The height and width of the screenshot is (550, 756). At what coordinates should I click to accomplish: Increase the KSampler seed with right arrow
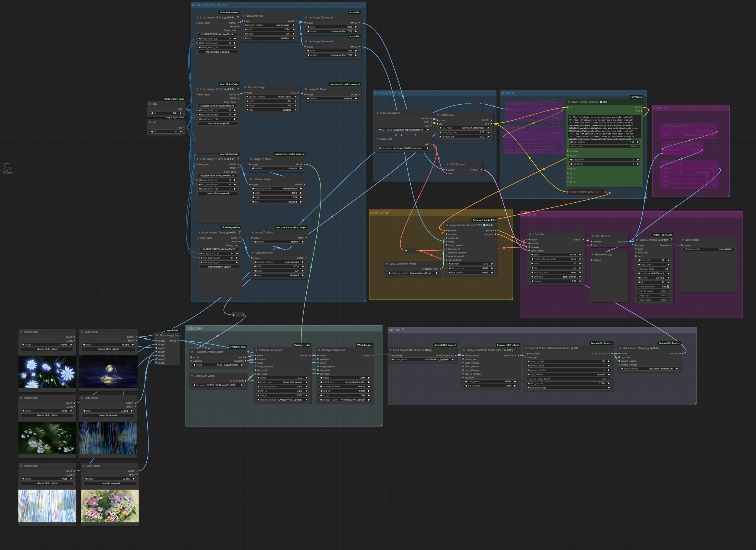coord(580,255)
